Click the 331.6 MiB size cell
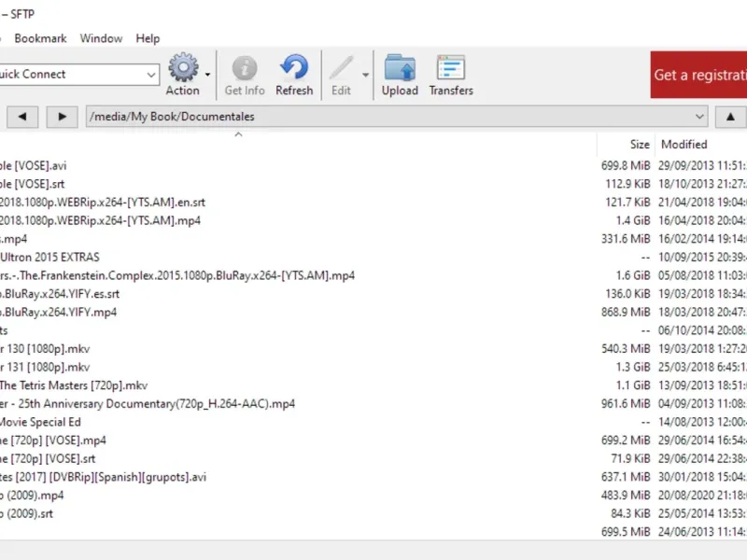The height and width of the screenshot is (560, 747). pos(626,239)
